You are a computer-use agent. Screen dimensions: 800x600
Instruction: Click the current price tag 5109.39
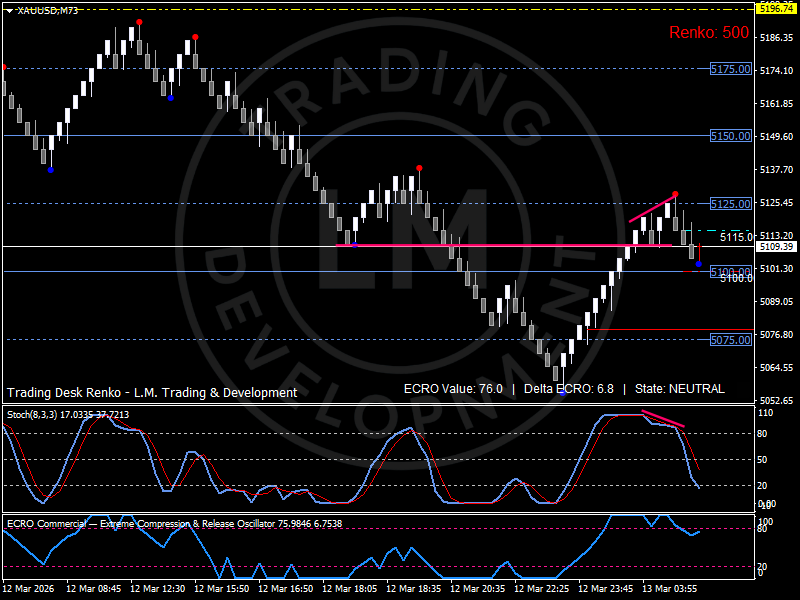tap(776, 246)
